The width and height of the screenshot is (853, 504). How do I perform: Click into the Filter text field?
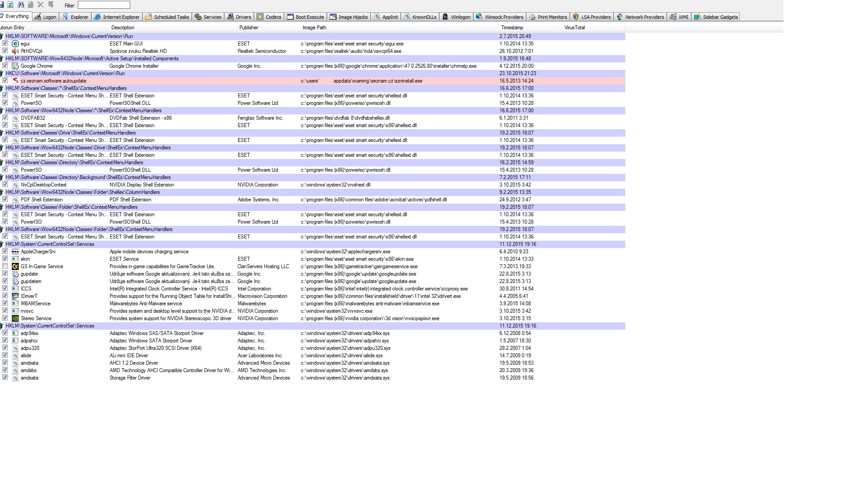[104, 5]
